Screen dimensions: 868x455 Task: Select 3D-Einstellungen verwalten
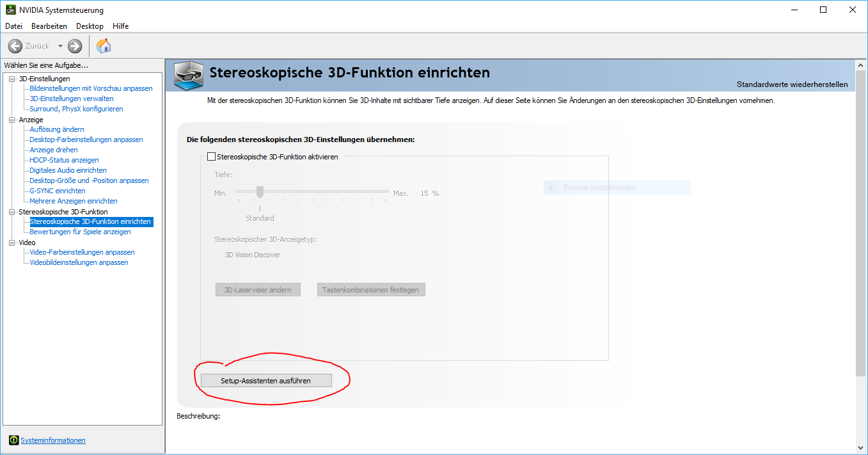[72, 99]
